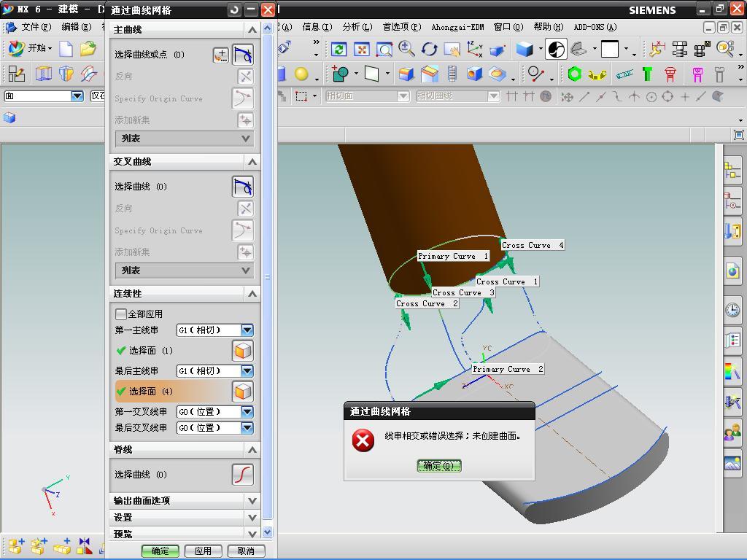The width and height of the screenshot is (747, 560).
Task: Open the 文件(F) menu
Action: 35,27
